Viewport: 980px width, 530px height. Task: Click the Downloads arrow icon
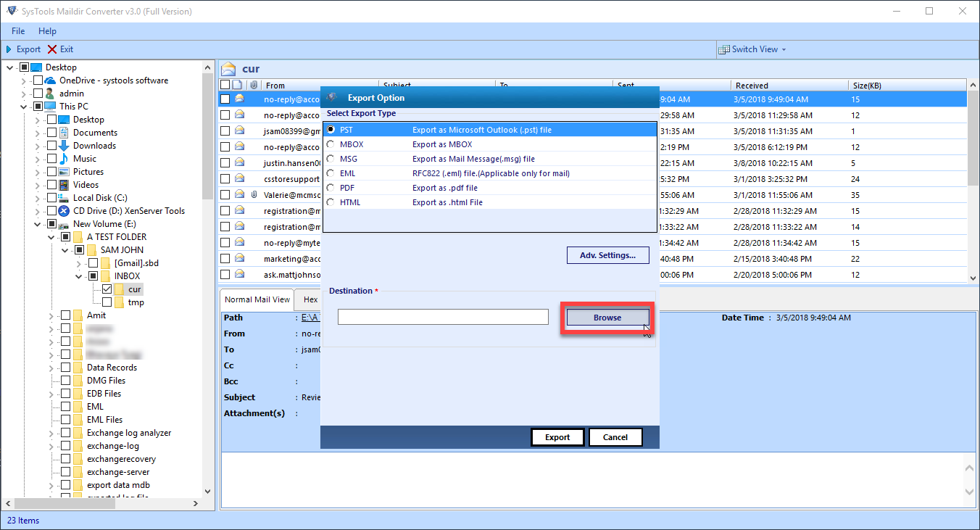click(64, 146)
